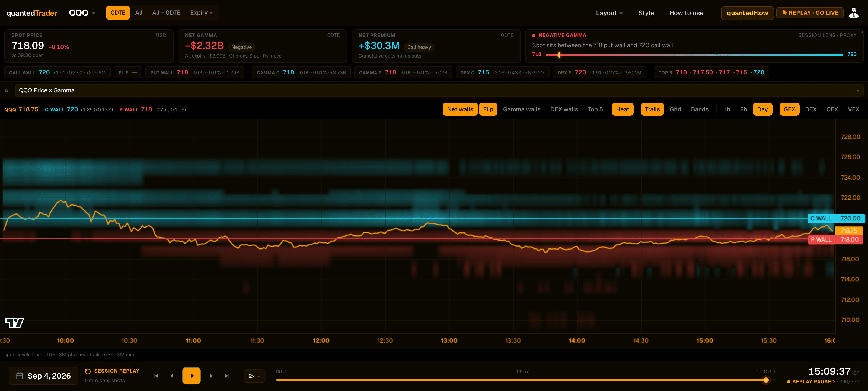868x391 pixels.
Task: Click the DEX C 715 level chip
Action: pos(502,72)
